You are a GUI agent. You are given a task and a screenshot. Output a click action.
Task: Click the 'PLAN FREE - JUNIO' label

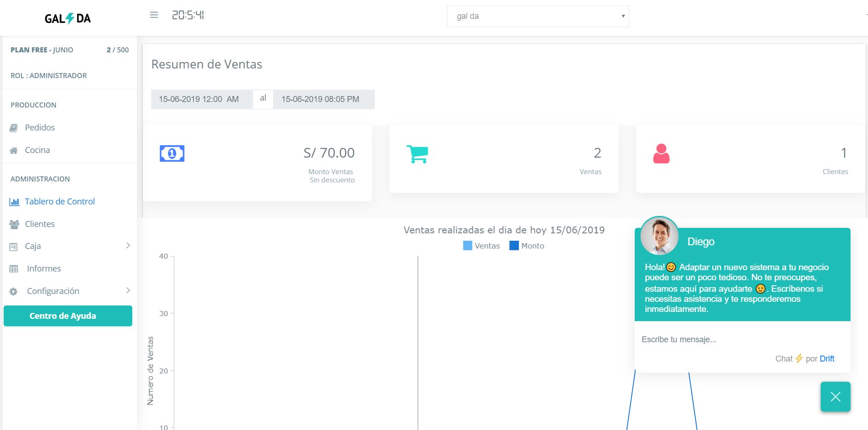[42, 50]
